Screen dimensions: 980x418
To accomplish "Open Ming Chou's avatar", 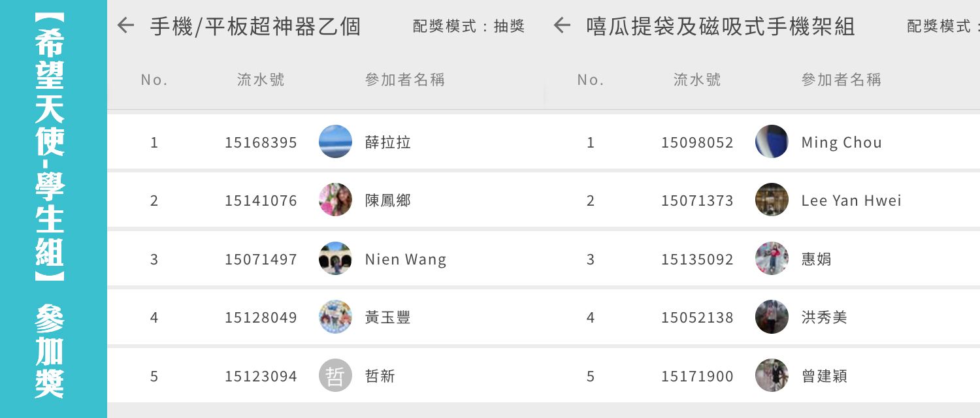I will click(772, 142).
